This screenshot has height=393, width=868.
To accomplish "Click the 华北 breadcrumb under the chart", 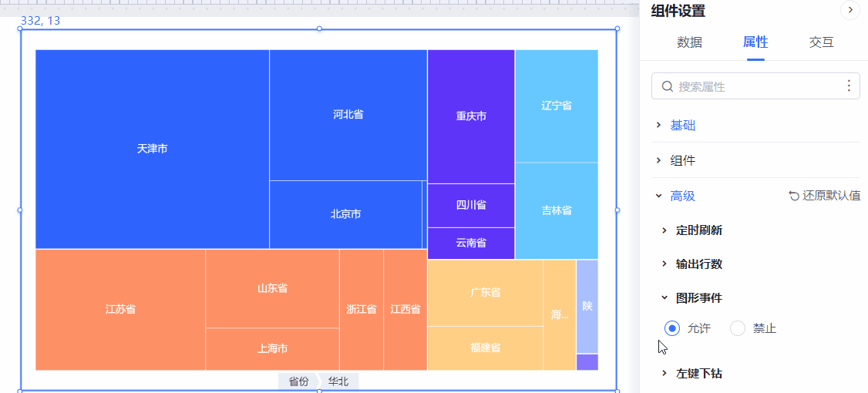I will [338, 381].
